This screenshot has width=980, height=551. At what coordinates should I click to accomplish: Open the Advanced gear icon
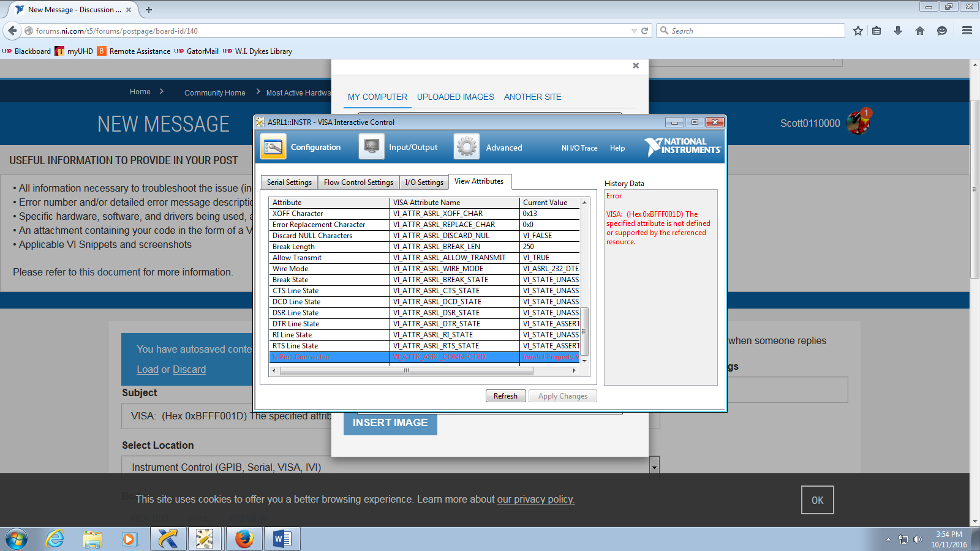(467, 147)
